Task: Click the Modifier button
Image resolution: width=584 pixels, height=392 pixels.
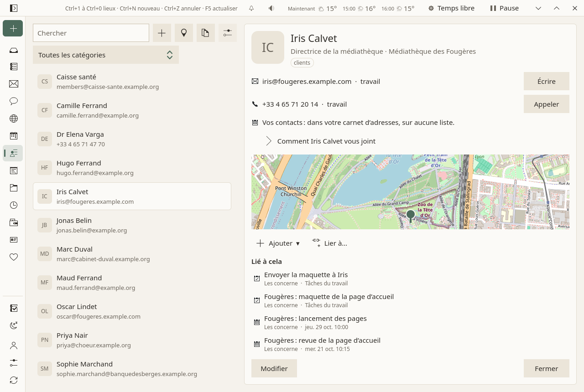Action: tap(274, 368)
